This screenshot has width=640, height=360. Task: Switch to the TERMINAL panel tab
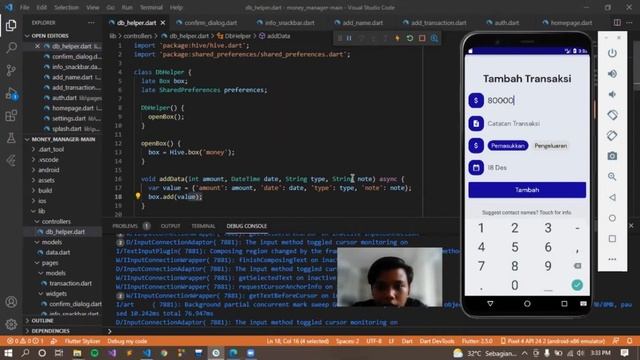coord(203,226)
